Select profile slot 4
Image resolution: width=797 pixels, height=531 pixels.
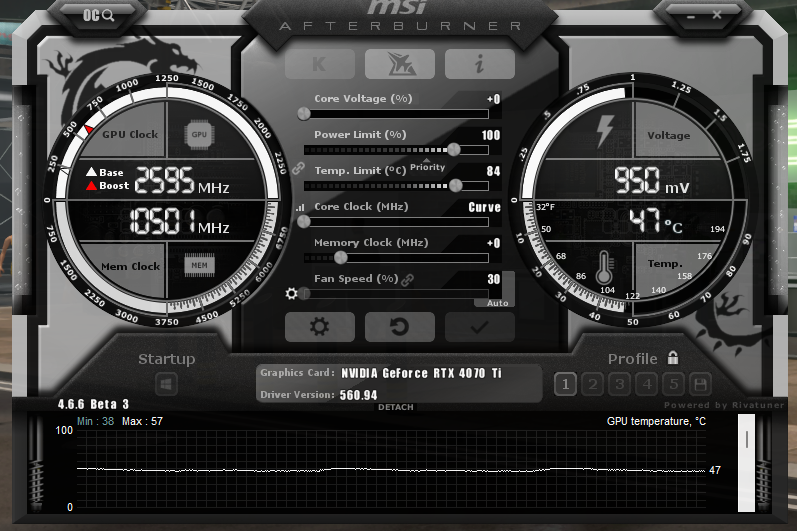[x=647, y=384]
